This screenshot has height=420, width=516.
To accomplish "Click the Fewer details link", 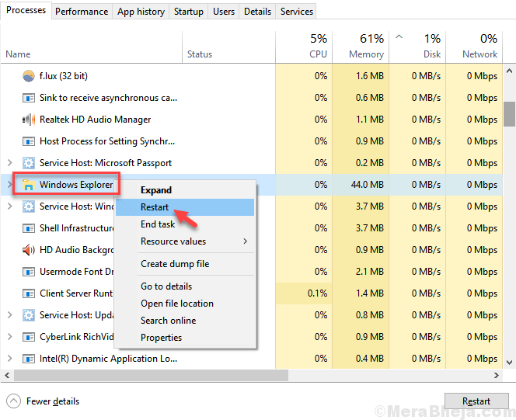I will coord(53,401).
